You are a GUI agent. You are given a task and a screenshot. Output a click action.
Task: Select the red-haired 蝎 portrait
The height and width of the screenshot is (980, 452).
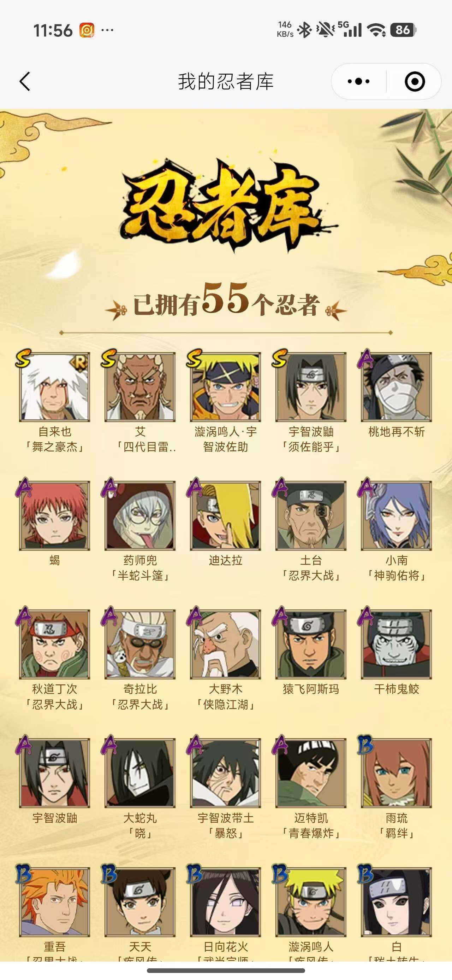point(54,515)
